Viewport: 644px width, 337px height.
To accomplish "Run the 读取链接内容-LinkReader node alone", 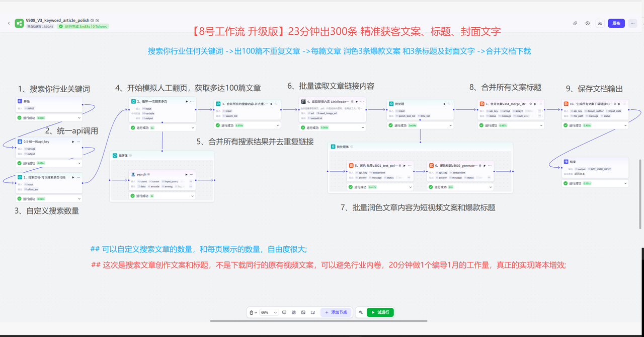I will pos(357,101).
